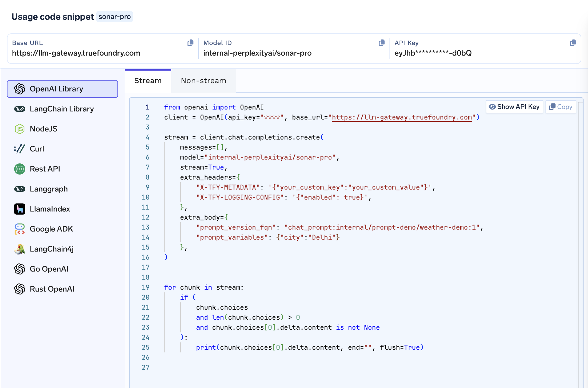Click the X-TFY-LOGGING-CONFIG header string

(240, 197)
